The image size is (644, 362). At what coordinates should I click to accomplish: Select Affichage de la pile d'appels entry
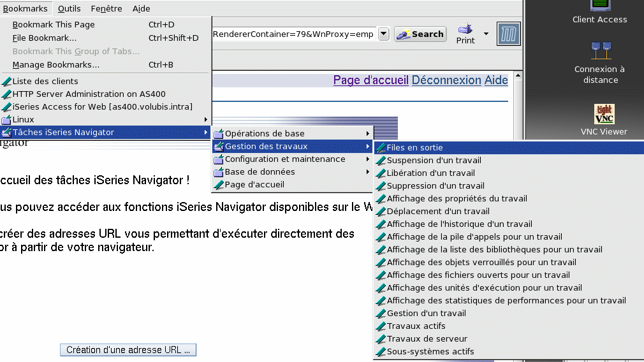[x=509, y=237]
